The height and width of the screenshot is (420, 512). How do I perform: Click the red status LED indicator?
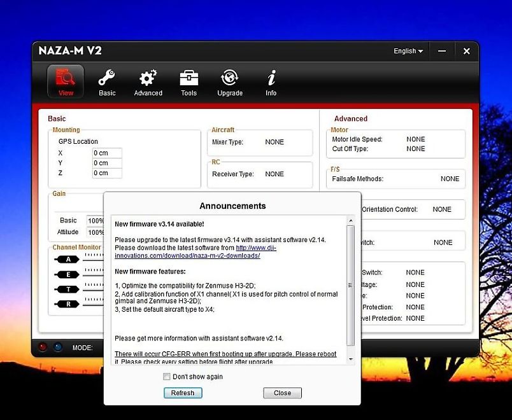(x=43, y=347)
